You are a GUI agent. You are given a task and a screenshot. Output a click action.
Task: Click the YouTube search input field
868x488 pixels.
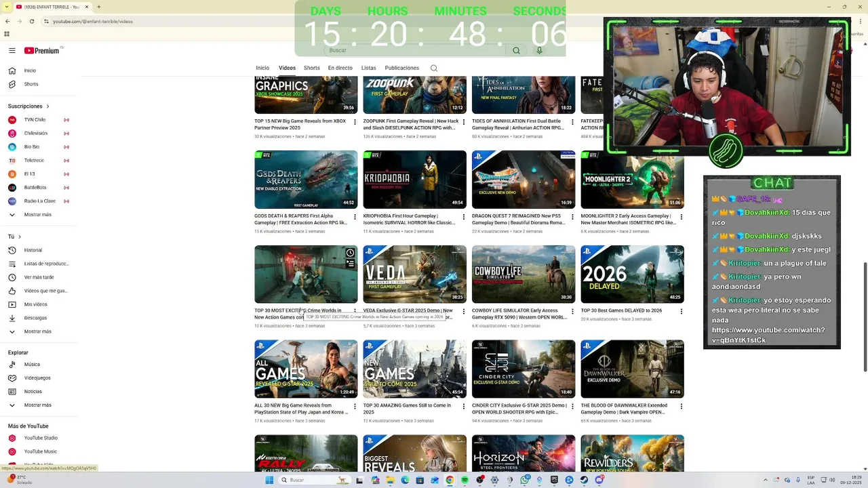coord(415,50)
